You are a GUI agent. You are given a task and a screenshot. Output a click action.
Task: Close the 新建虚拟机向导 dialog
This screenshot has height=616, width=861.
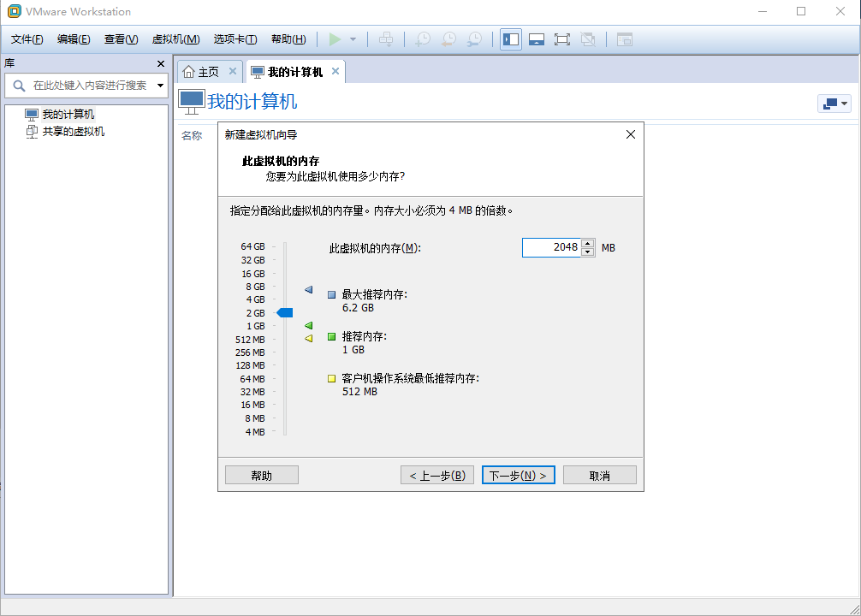point(631,134)
